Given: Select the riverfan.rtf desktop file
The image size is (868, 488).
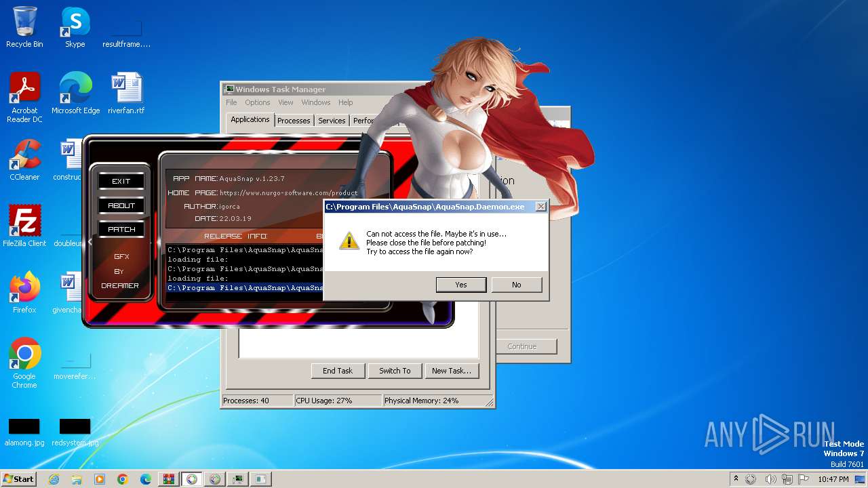Looking at the screenshot, I should (126, 94).
